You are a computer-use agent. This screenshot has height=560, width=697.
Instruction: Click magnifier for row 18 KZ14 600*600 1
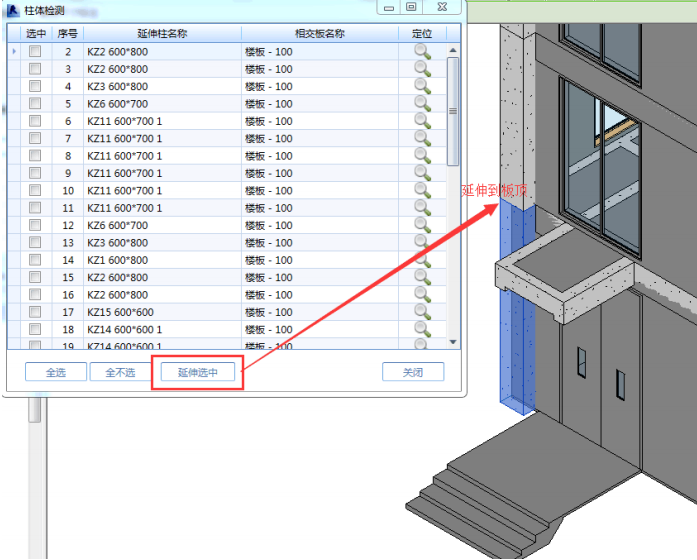coord(422,329)
